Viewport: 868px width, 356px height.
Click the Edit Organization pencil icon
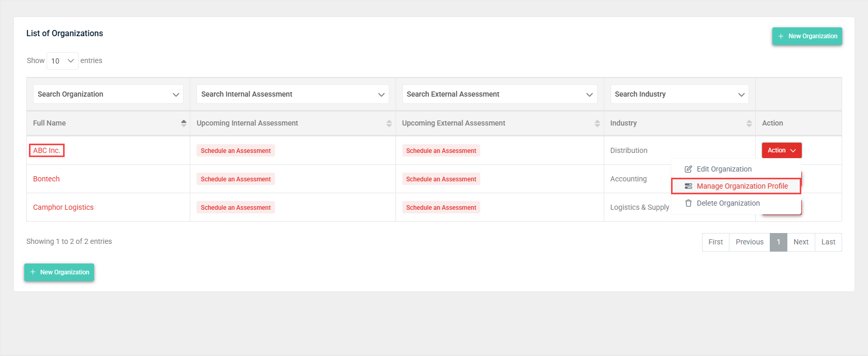[x=688, y=169]
